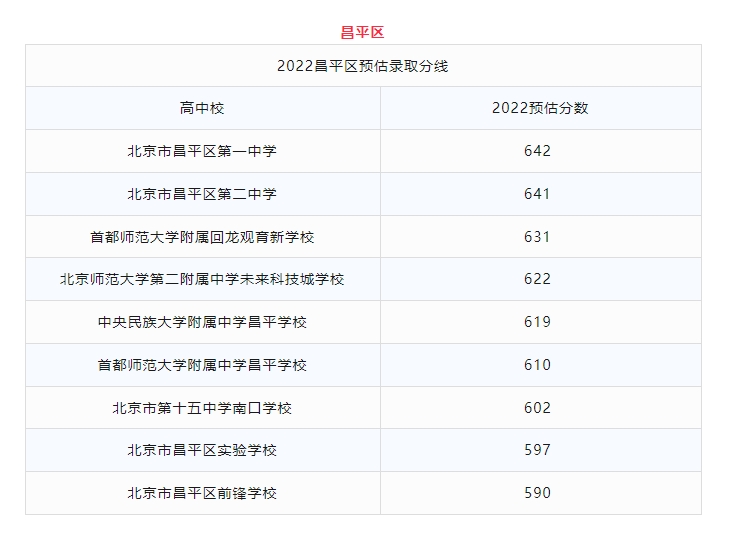Select 北京市昌平区前锋学校 cell

click(202, 493)
